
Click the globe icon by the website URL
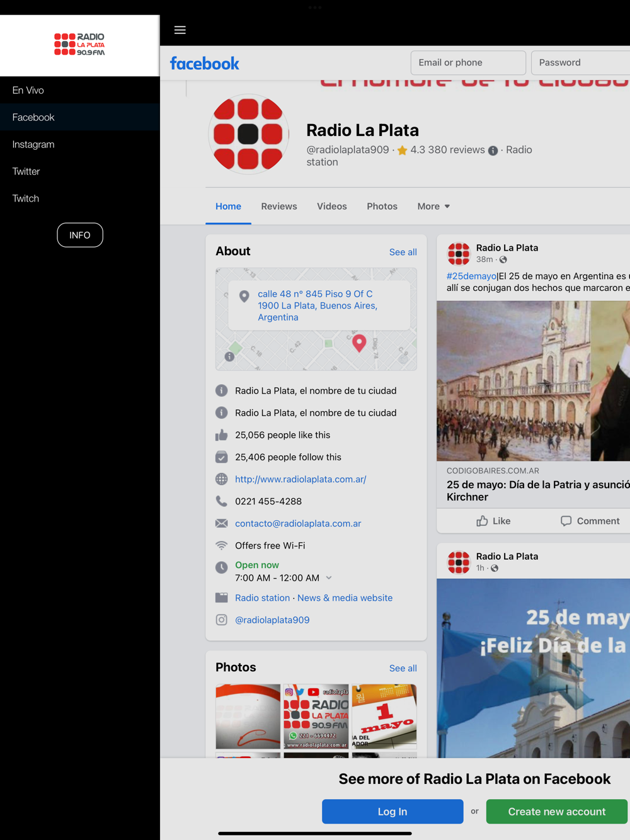pos(221,479)
